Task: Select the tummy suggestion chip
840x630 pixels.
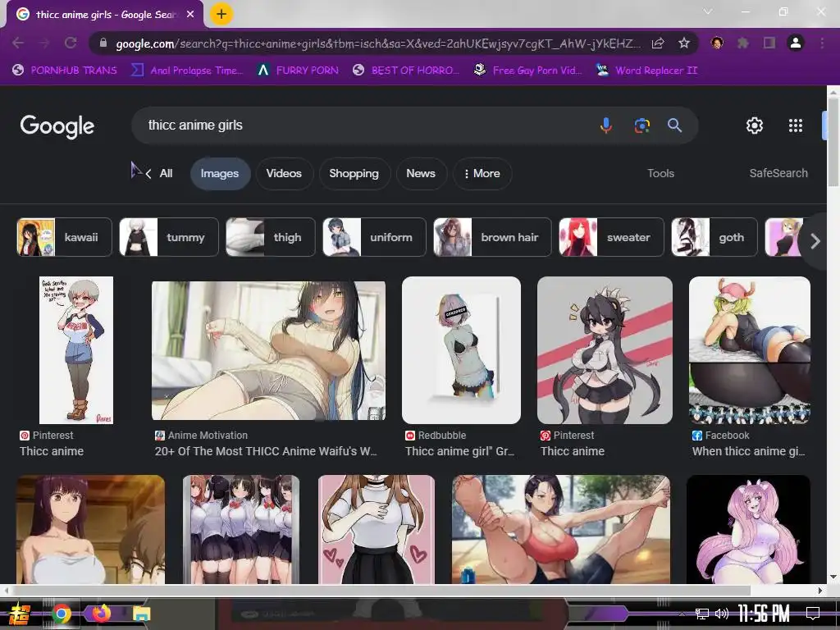Action: click(x=169, y=237)
